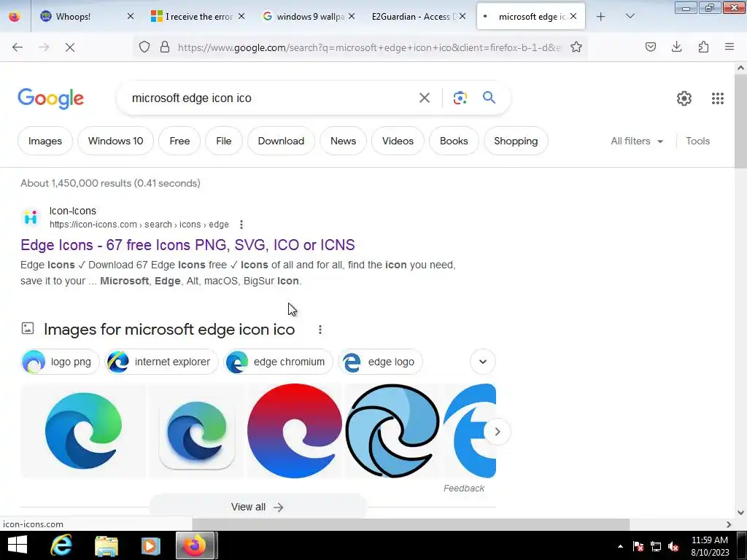Viewport: 747px width, 560px height.
Task: Bookmark this page with the star icon
Action: (x=576, y=47)
